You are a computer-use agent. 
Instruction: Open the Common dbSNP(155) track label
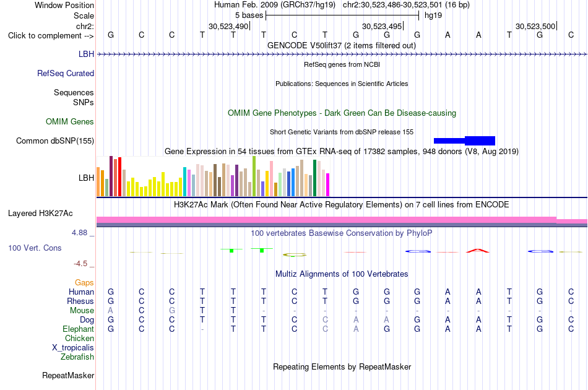[55, 141]
